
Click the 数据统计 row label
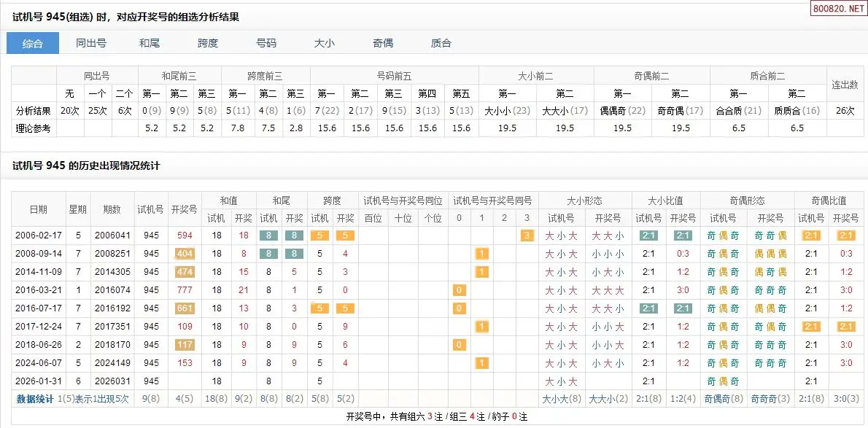pyautogui.click(x=35, y=399)
